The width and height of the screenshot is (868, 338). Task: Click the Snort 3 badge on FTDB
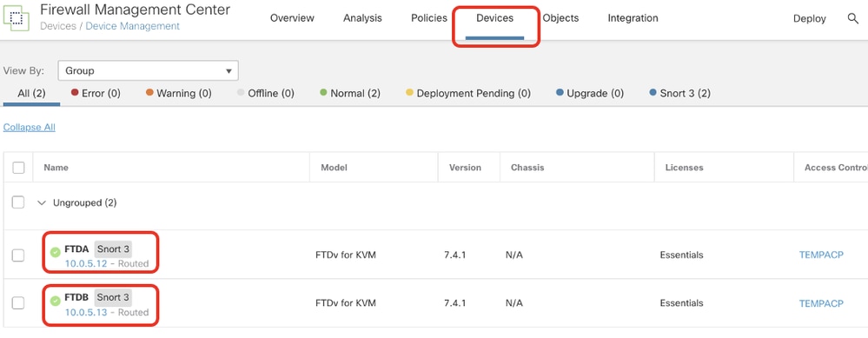click(x=113, y=298)
